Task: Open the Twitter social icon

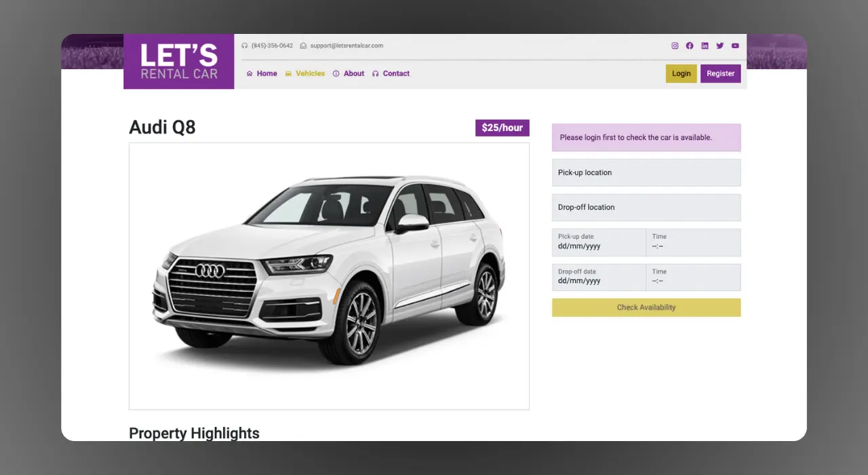Action: tap(720, 46)
